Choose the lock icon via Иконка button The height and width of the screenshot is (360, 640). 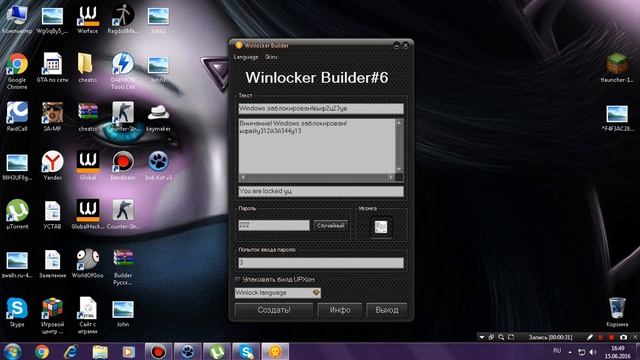pos(381,227)
